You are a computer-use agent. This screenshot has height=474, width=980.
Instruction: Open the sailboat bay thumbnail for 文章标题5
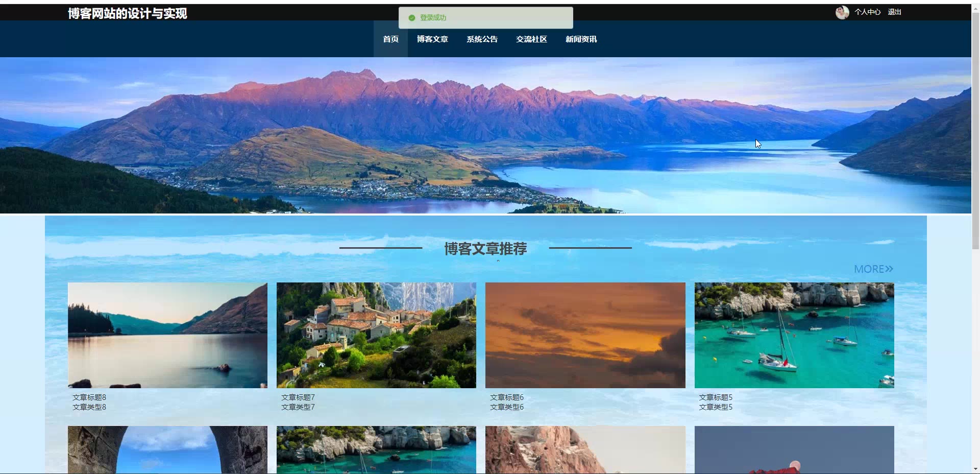click(x=794, y=335)
